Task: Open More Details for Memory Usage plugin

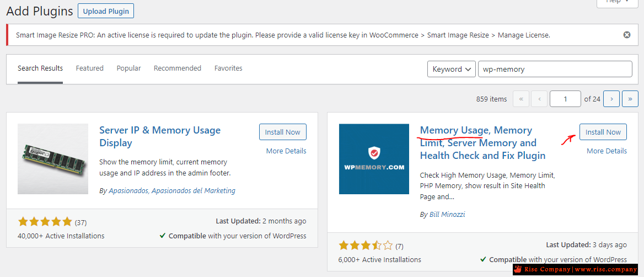Action: pos(607,151)
